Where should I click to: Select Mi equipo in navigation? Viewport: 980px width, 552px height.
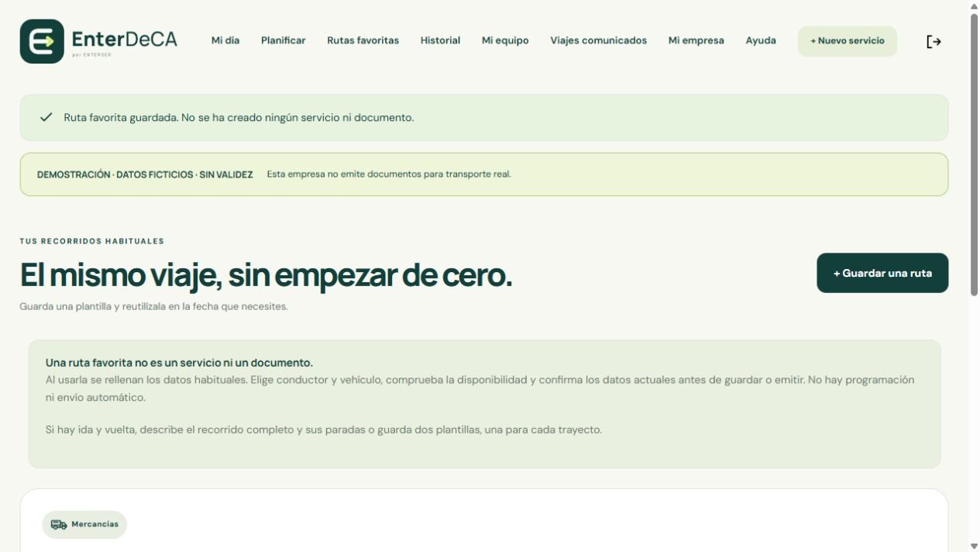[505, 40]
